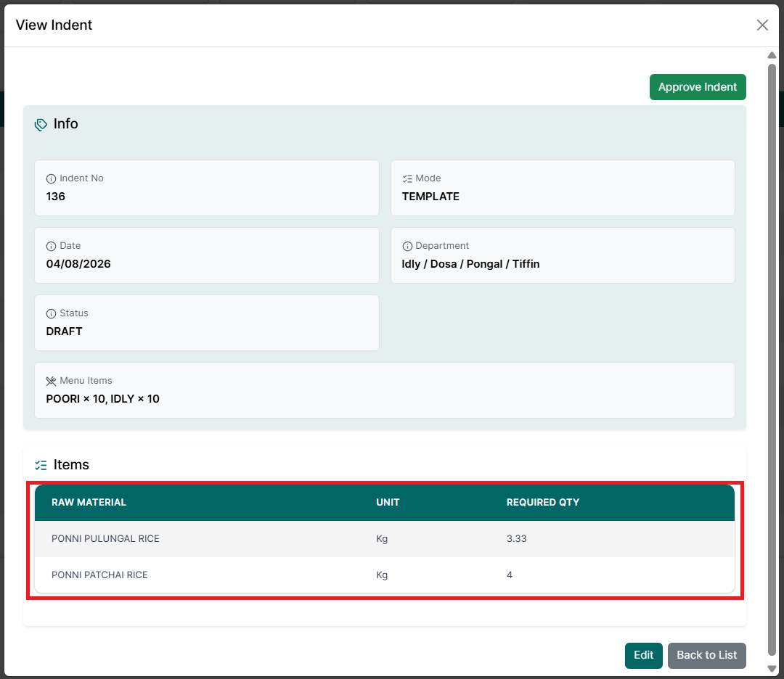Click the Info section heading
This screenshot has height=679, width=784.
tap(65, 123)
